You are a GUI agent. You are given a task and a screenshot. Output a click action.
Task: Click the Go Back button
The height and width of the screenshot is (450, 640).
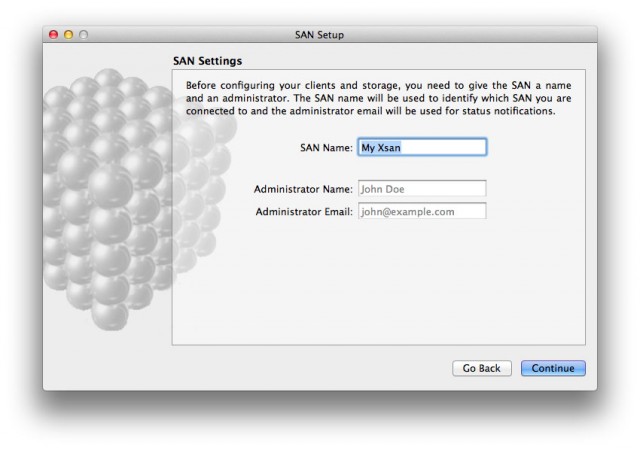[482, 368]
